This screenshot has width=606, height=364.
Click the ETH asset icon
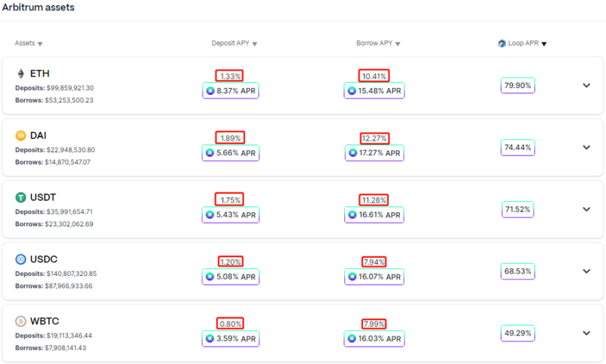(21, 73)
